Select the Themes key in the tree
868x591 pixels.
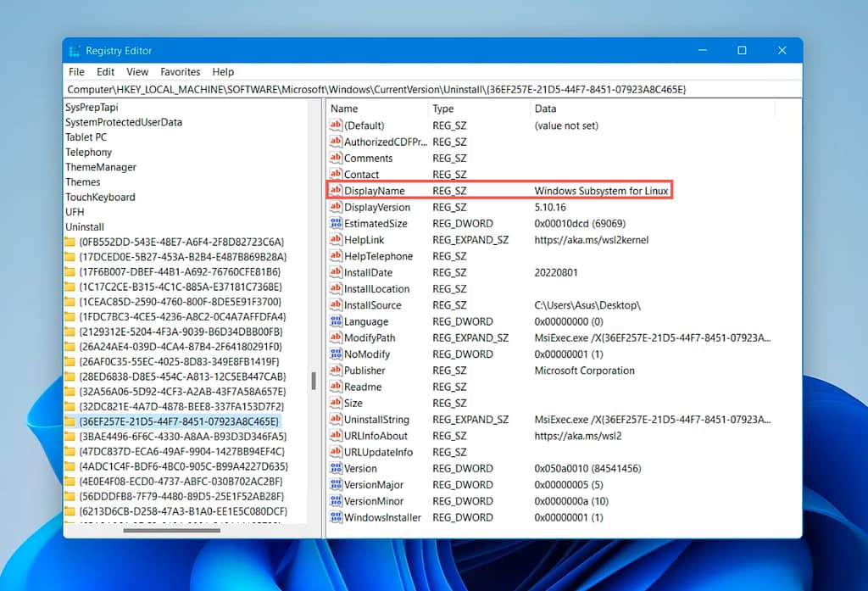[x=83, y=182]
